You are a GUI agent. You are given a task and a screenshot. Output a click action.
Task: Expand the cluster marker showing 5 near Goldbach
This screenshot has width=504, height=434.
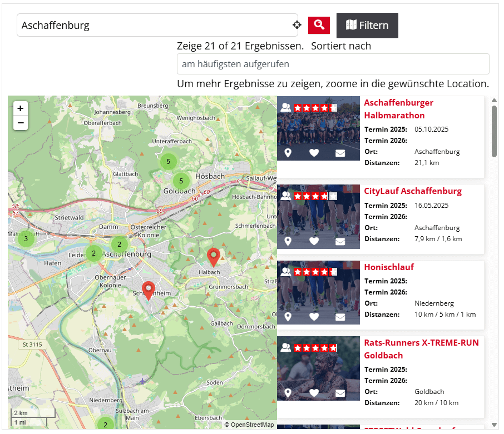click(x=181, y=181)
